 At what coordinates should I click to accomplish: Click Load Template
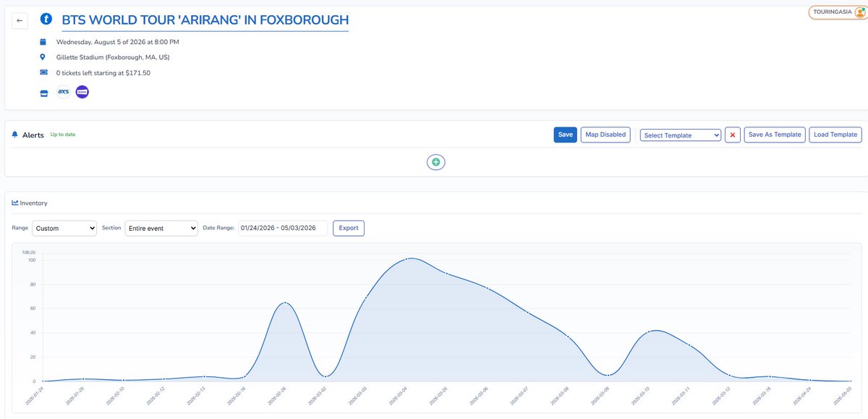coord(835,135)
